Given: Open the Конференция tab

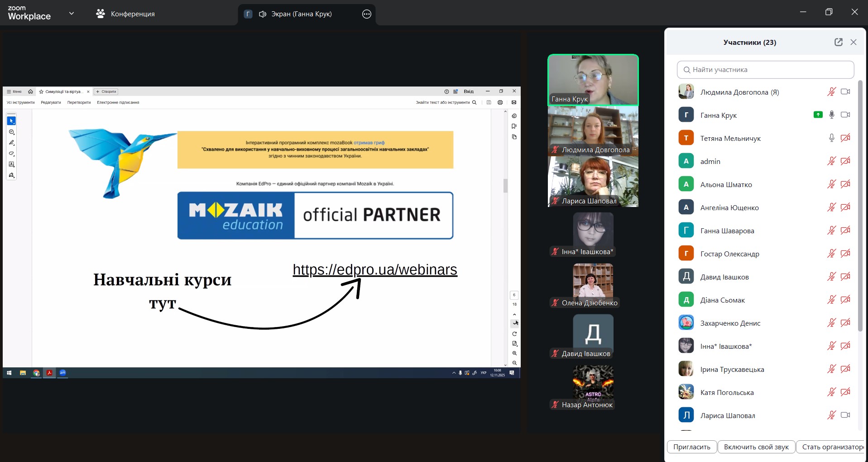Looking at the screenshot, I should pos(132,14).
